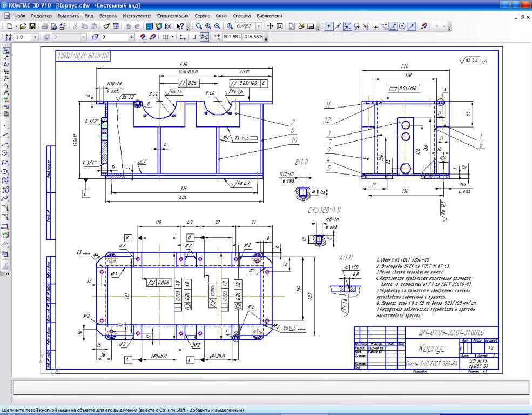Open the Редактор menu
This screenshot has height=415, width=532.
(x=42, y=16)
